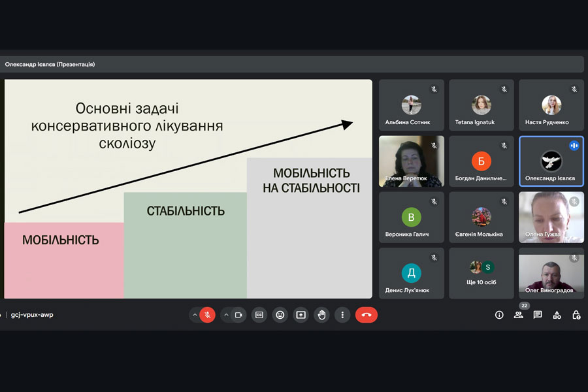588x392 pixels.
Task: Click muted mic icon on Олег Виноградов tile
Action: point(574,257)
